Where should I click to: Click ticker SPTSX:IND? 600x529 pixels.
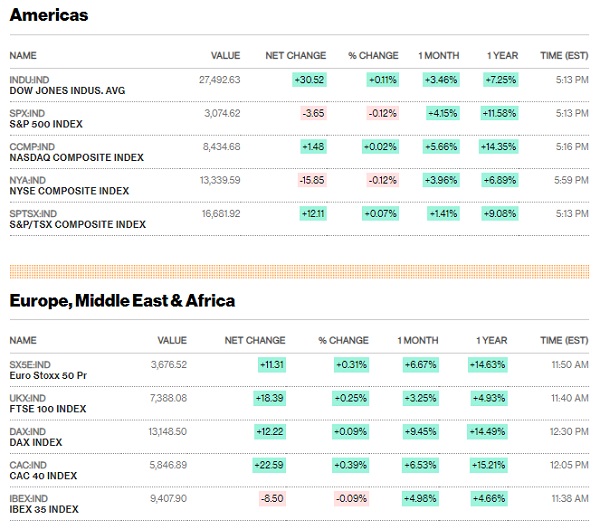(x=33, y=214)
